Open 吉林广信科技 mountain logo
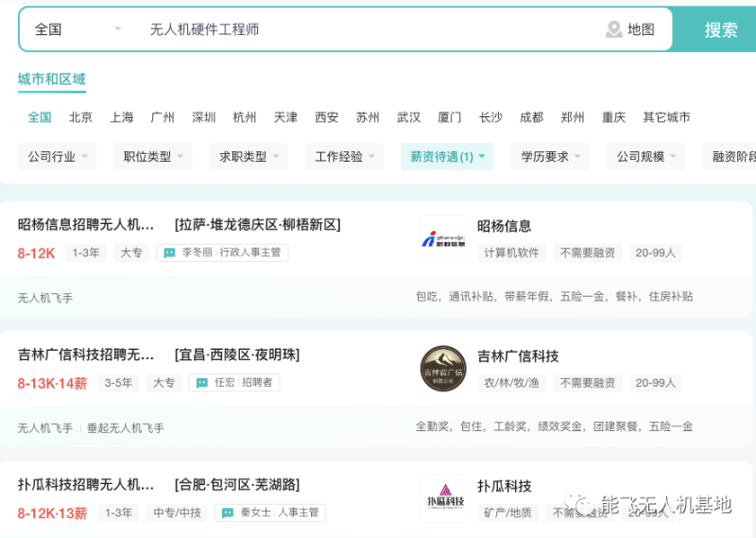The height and width of the screenshot is (538, 756). pyautogui.click(x=443, y=369)
